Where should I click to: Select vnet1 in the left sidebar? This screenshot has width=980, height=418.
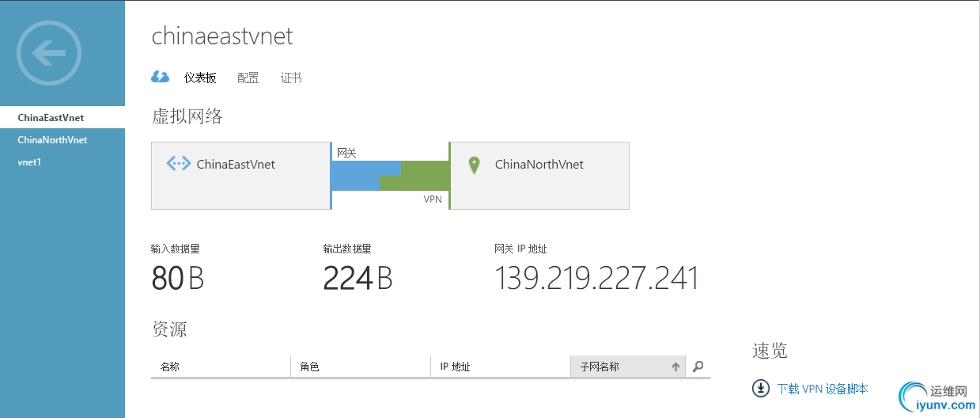[29, 162]
